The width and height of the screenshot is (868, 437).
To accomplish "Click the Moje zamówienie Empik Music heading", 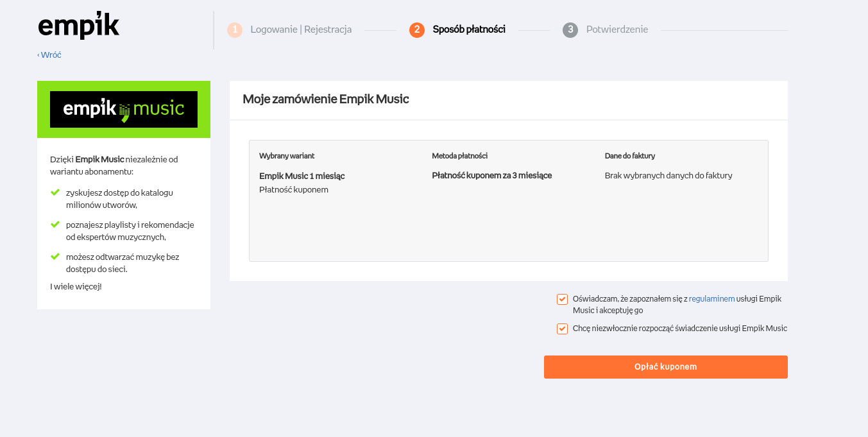I will (325, 99).
